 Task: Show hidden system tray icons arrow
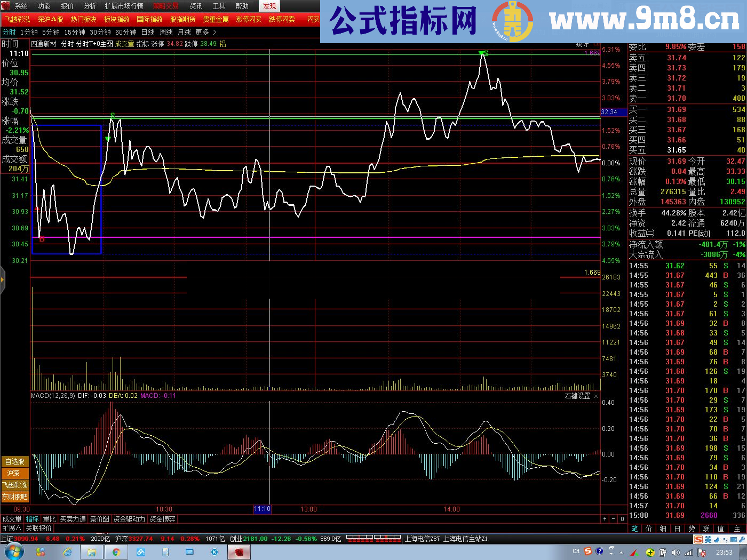[621, 553]
